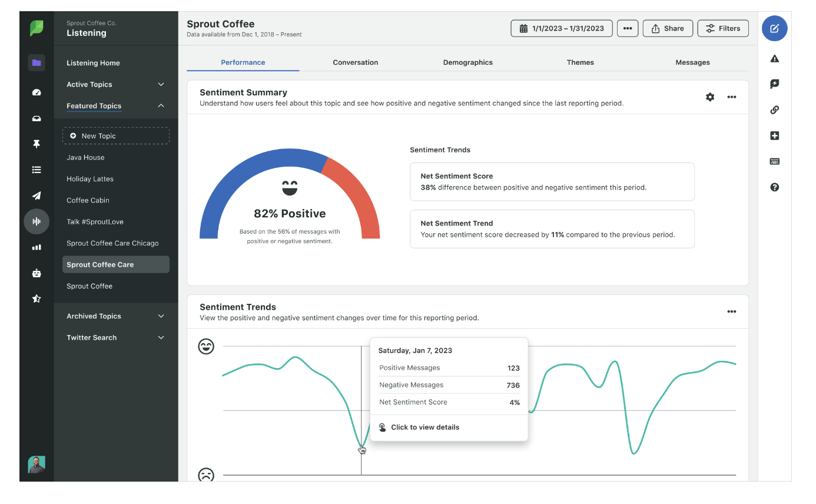The width and height of the screenshot is (816, 504).
Task: Click the link icon on the right rail
Action: pyautogui.click(x=774, y=110)
